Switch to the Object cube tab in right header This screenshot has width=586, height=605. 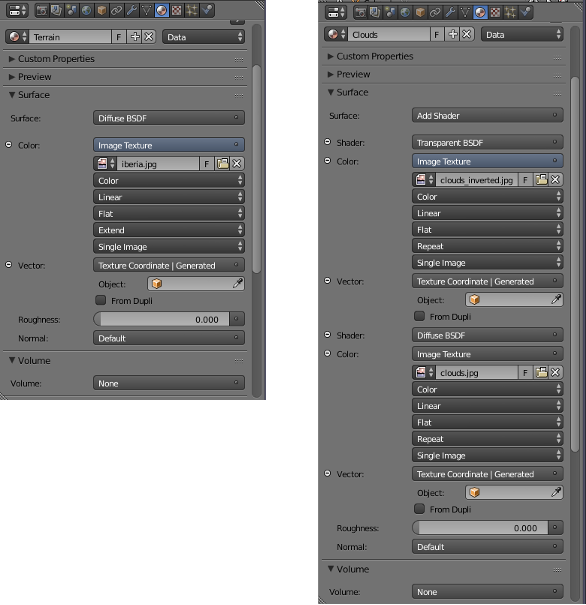click(420, 13)
